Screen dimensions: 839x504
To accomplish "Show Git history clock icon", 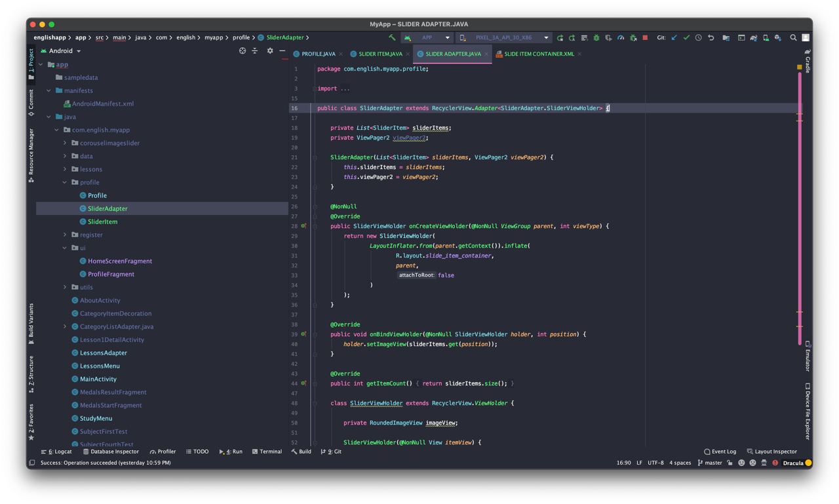I will [x=699, y=38].
